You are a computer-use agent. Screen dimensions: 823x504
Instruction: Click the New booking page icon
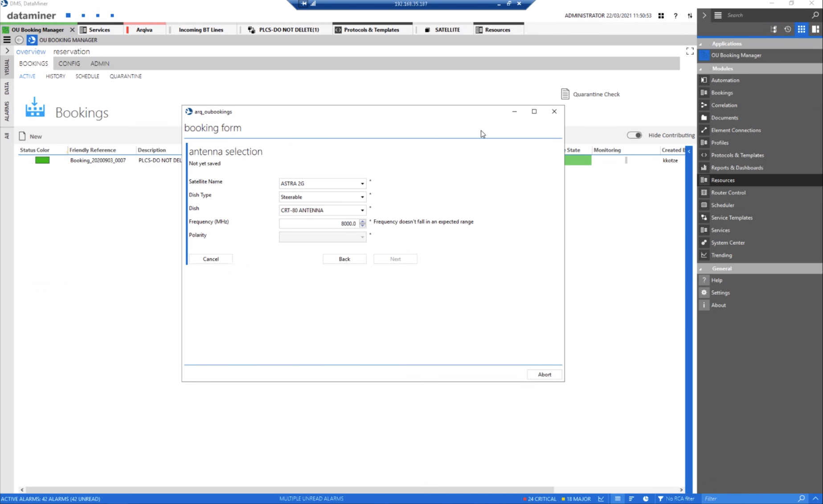click(22, 136)
